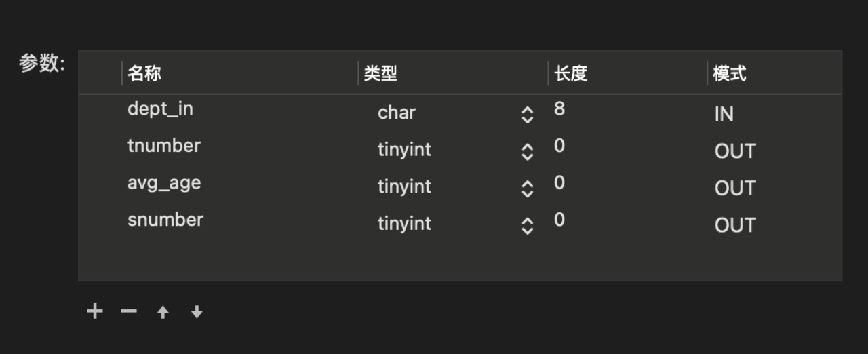Screen dimensions: 868x354
Task: Move parameter up with up arrow
Action: [163, 312]
